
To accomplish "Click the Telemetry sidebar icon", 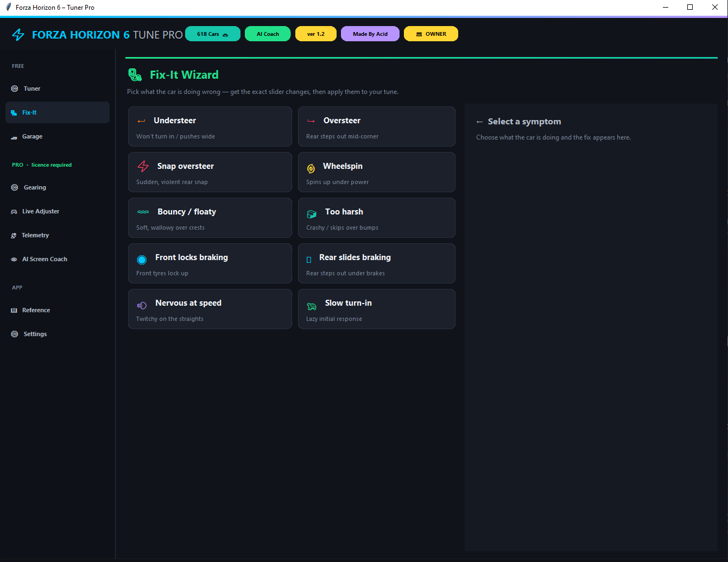I will click(x=14, y=236).
